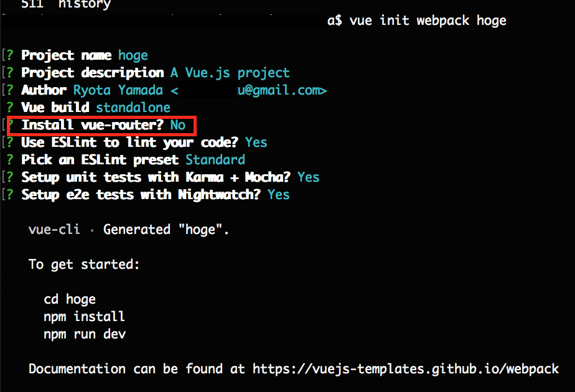Click the question mark beside Author prompt
Screen dimensions: 575x392
(10, 90)
